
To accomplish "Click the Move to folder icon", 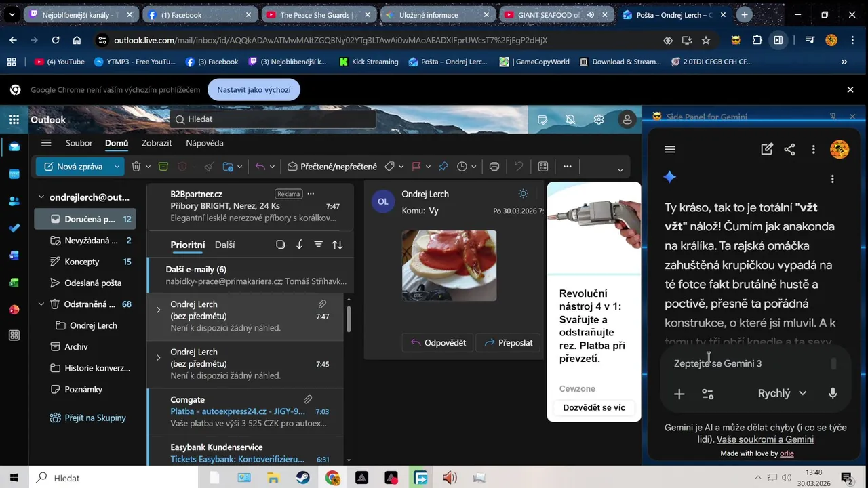I will click(x=229, y=167).
